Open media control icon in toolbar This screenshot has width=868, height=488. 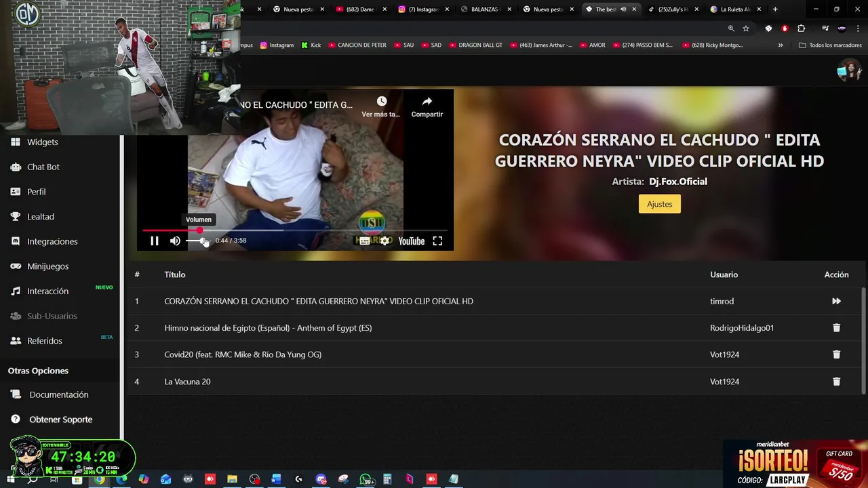click(825, 28)
